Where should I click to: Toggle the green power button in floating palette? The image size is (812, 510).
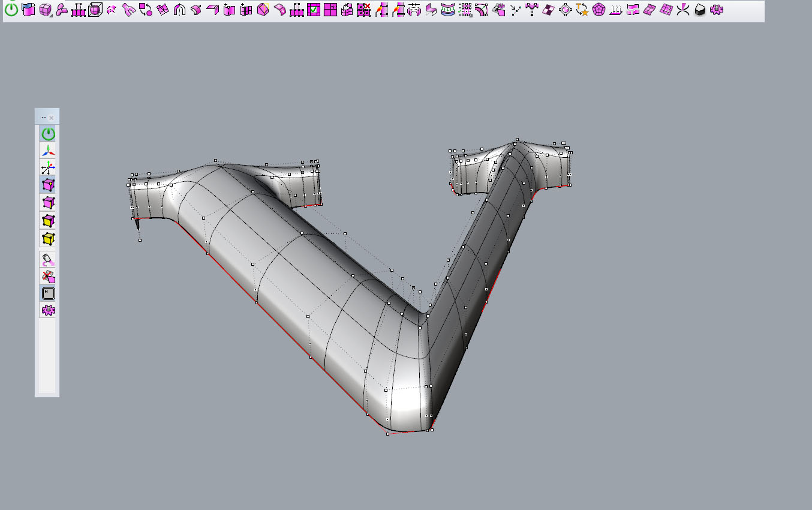[48, 134]
